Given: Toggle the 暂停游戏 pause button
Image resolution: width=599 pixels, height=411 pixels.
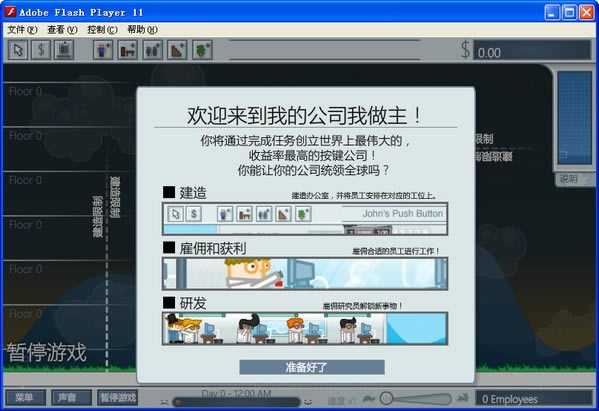Looking at the screenshot, I should (118, 398).
